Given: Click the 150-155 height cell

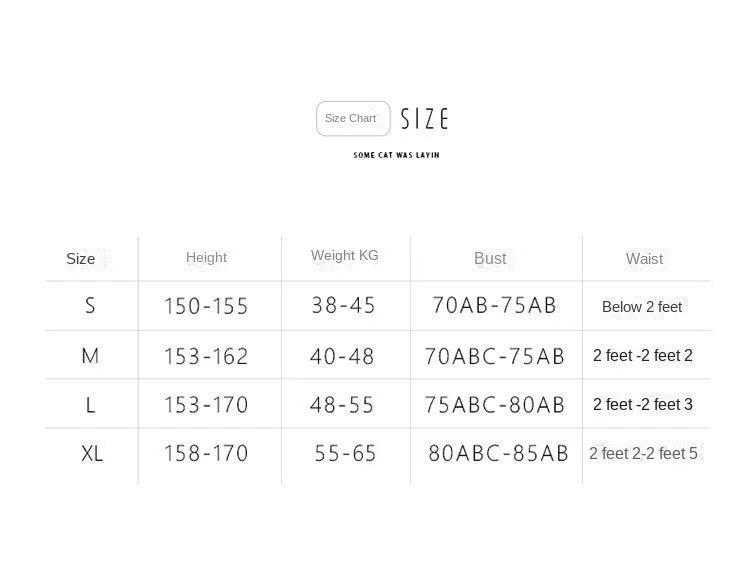Looking at the screenshot, I should (206, 307).
